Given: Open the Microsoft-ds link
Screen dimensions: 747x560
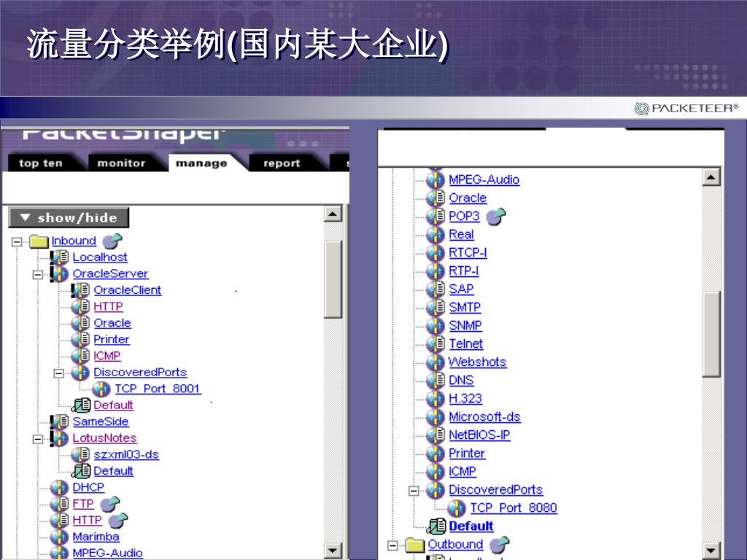Looking at the screenshot, I should [x=485, y=416].
